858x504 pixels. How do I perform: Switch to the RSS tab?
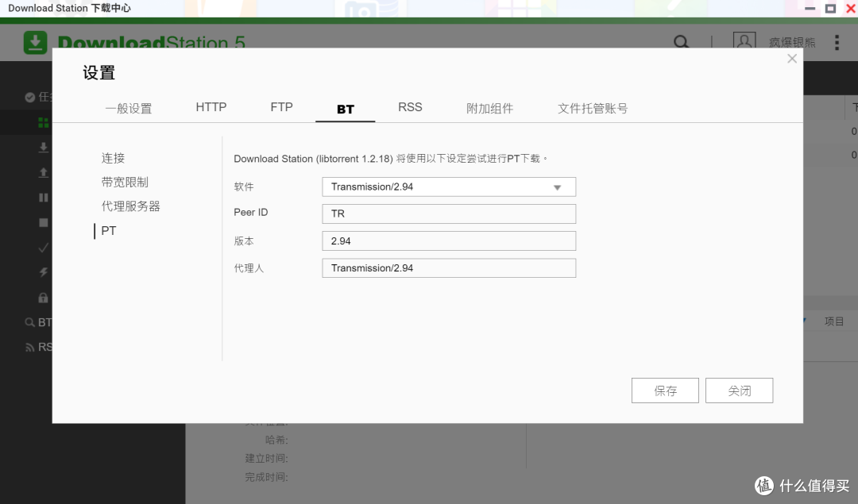pyautogui.click(x=410, y=107)
